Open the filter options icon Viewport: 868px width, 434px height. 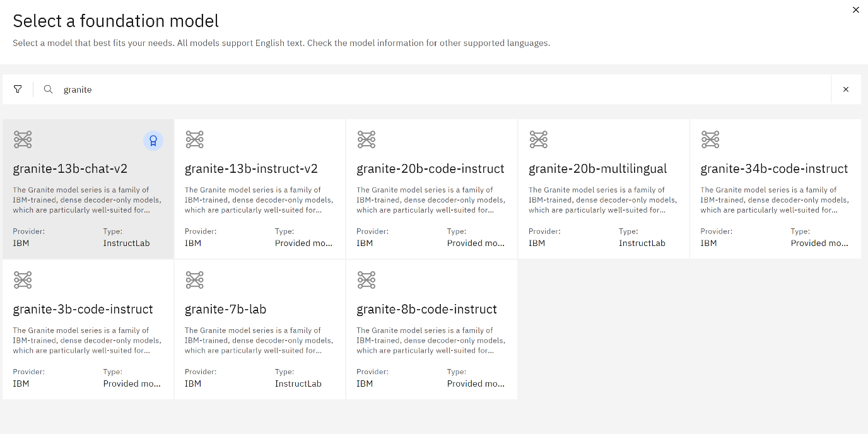tap(18, 90)
